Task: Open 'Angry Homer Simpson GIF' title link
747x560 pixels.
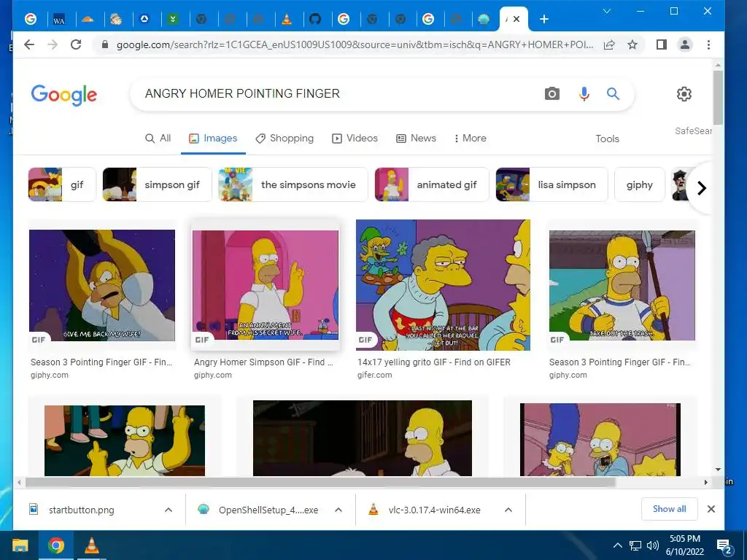Action: [x=263, y=362]
